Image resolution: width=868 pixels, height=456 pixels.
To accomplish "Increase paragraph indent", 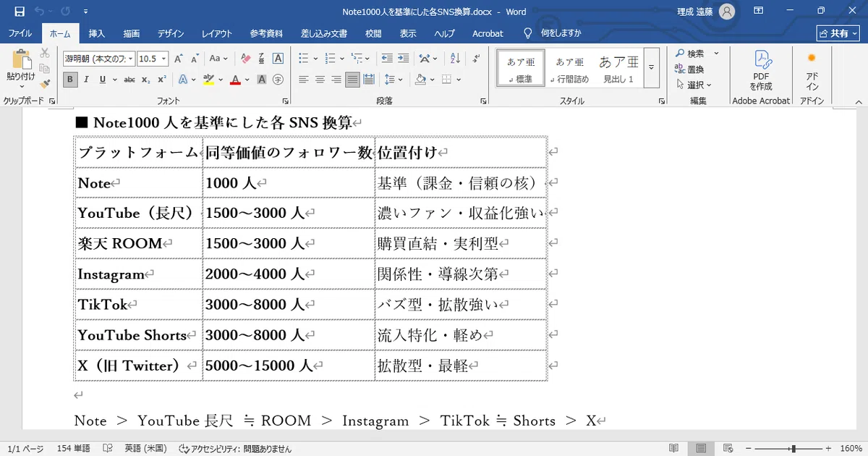I will pos(404,58).
